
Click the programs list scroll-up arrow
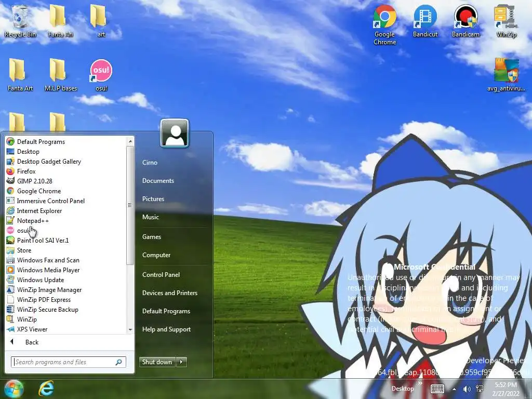[130, 141]
